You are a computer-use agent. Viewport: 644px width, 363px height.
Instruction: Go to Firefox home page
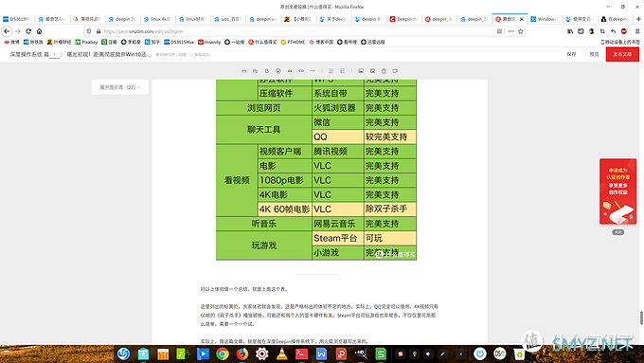(40, 31)
